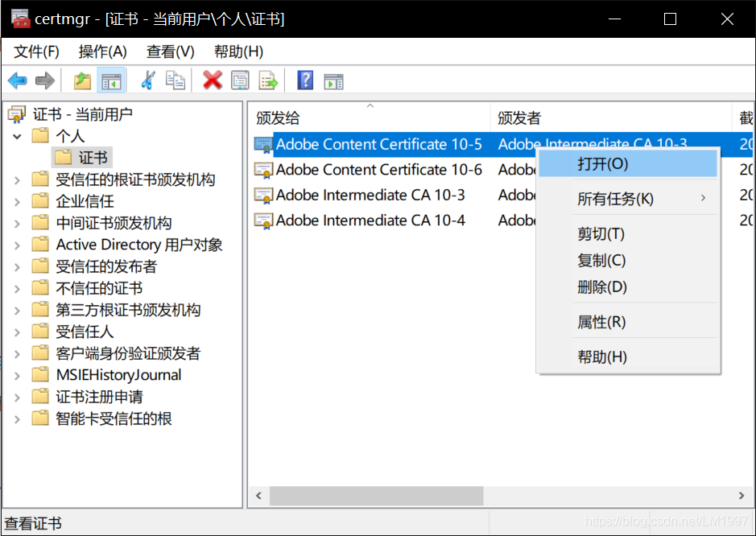756x536 pixels.
Task: Click the red X Delete toolbar icon
Action: point(213,80)
